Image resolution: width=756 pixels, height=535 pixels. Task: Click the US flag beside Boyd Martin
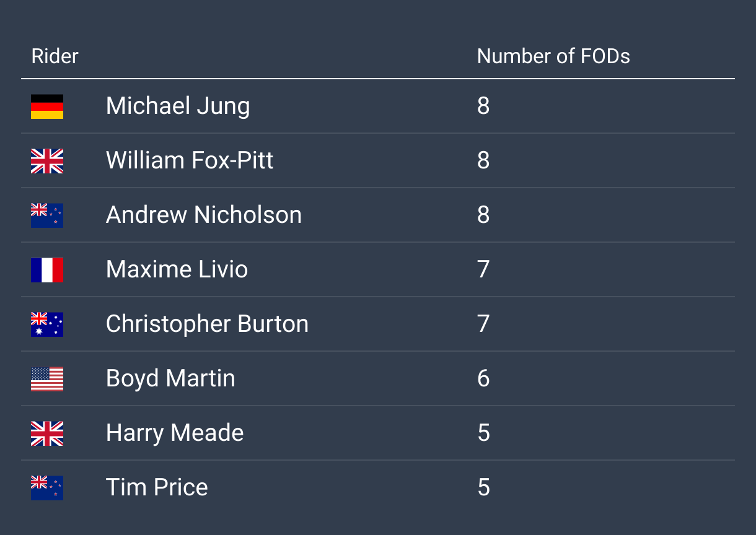pyautogui.click(x=47, y=379)
